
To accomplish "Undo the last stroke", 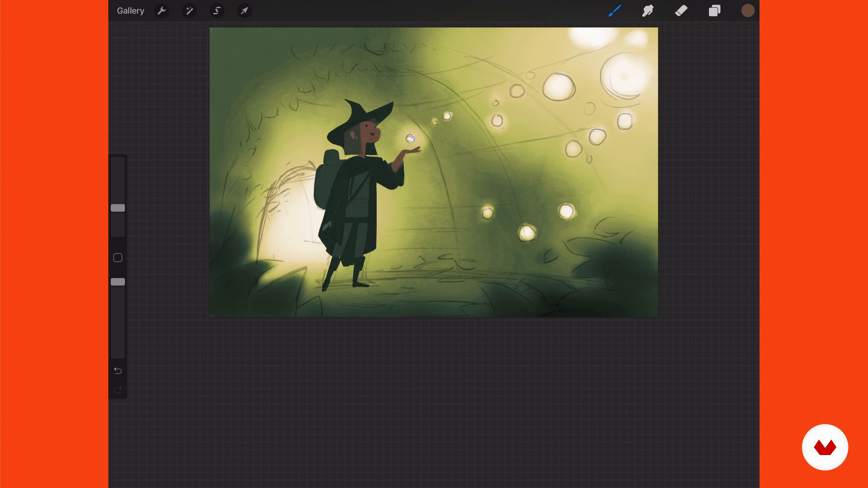I will (x=118, y=371).
